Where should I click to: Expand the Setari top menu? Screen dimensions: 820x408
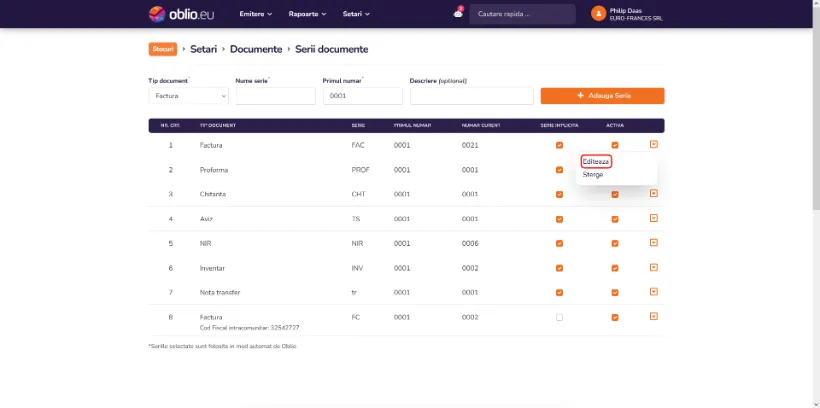point(356,14)
